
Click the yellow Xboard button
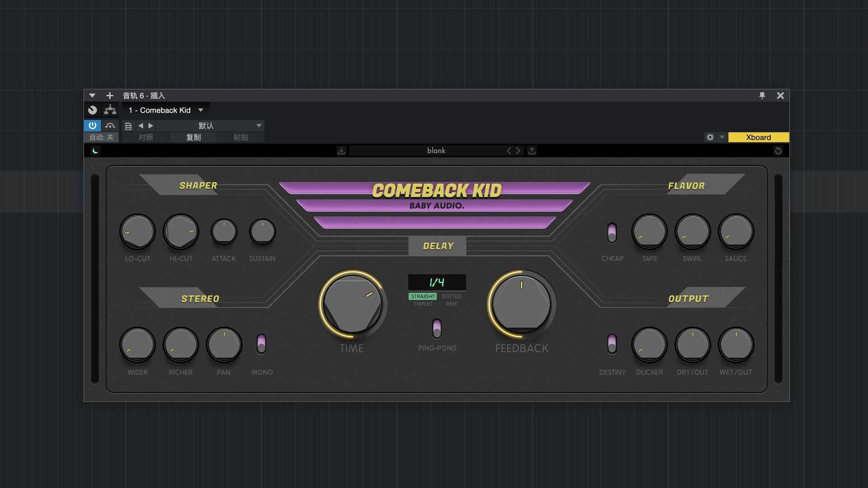tap(758, 137)
